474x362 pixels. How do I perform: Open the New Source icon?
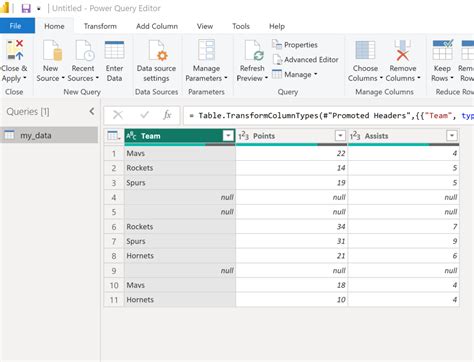click(52, 51)
